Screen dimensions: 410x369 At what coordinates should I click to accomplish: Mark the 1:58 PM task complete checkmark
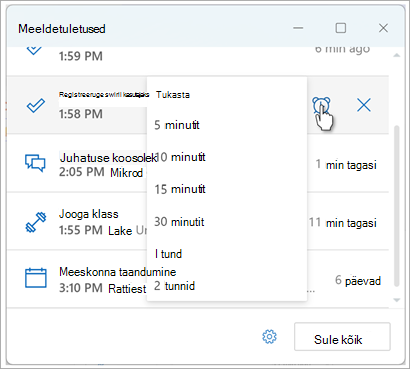[x=35, y=106]
